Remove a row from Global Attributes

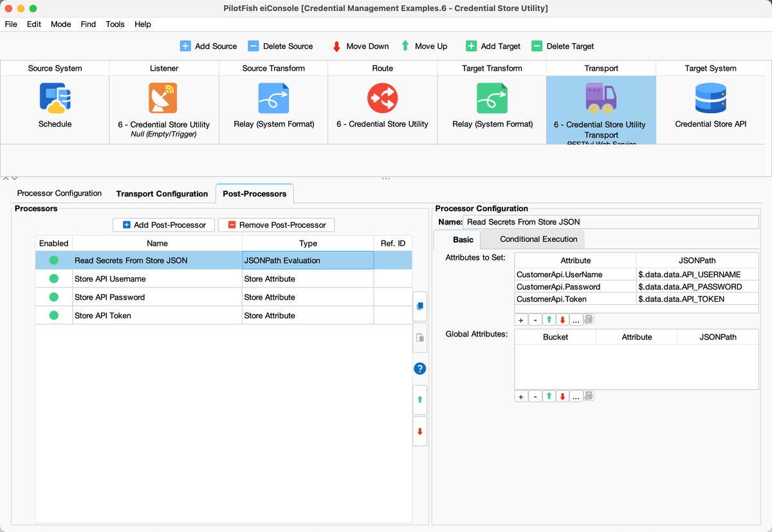pos(535,396)
